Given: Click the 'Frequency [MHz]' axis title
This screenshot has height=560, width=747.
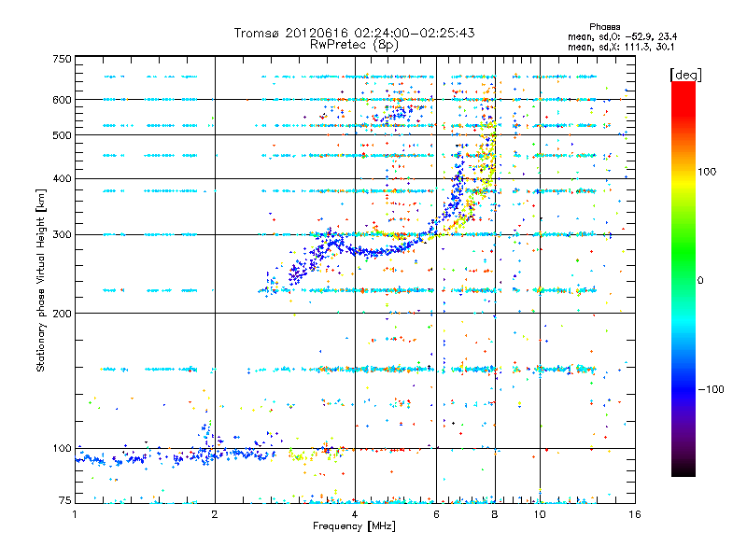Looking at the screenshot, I should (354, 526).
